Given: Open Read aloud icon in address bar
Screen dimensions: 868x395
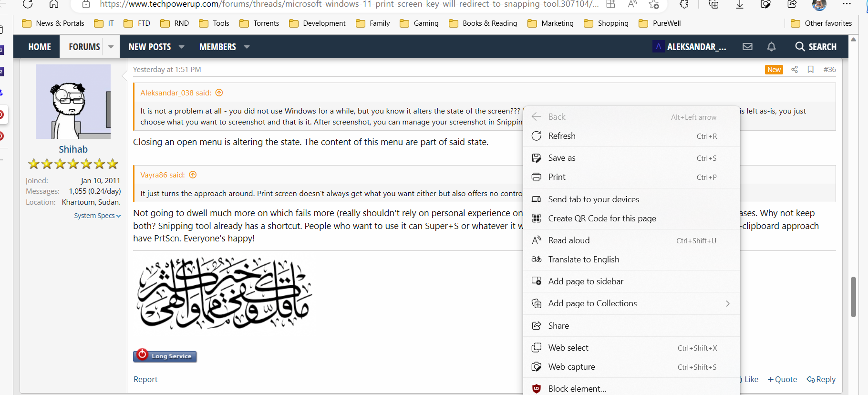Looking at the screenshot, I should [632, 4].
